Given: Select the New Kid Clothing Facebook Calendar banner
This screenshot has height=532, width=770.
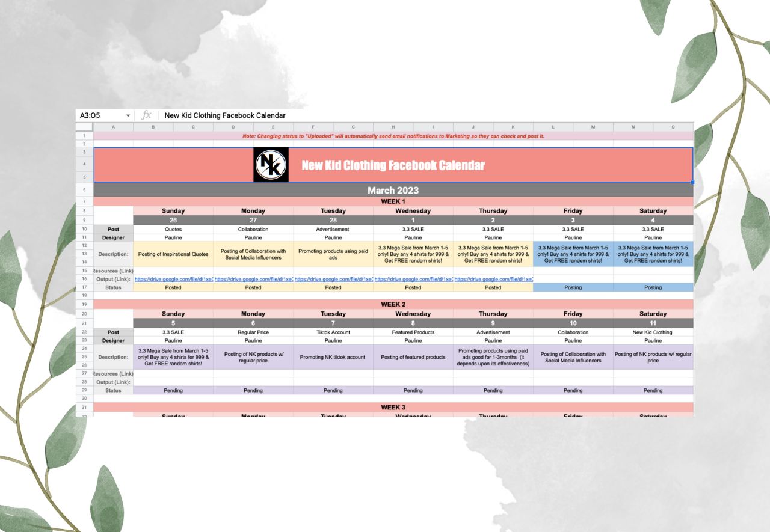Looking at the screenshot, I should pyautogui.click(x=393, y=165).
